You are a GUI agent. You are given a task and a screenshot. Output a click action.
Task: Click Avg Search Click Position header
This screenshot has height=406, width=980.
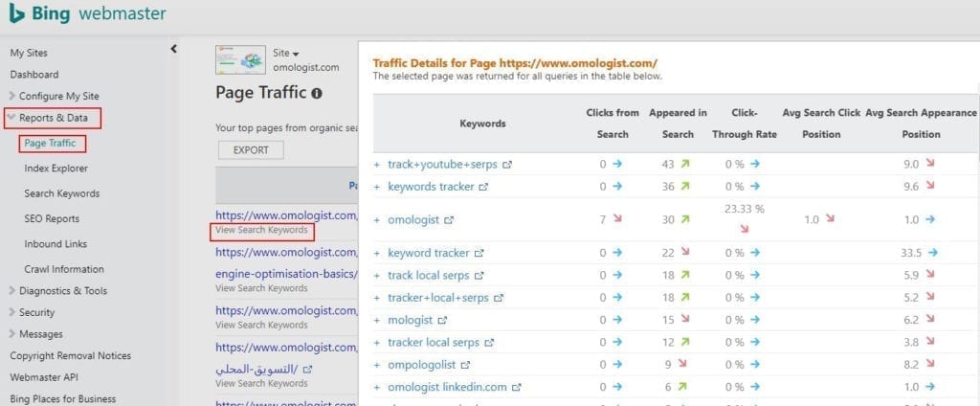[x=821, y=124]
